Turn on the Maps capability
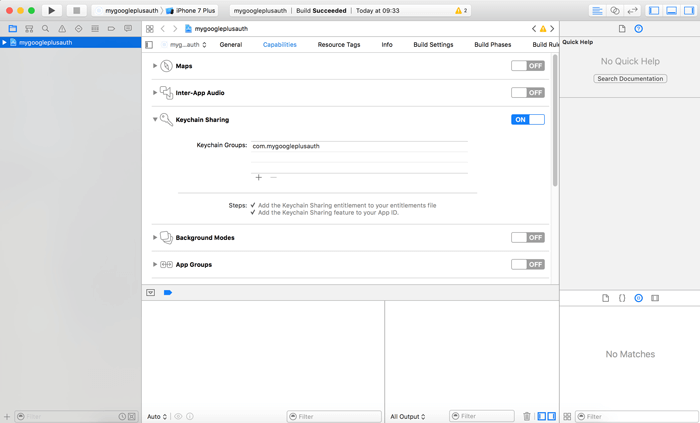 coord(528,66)
